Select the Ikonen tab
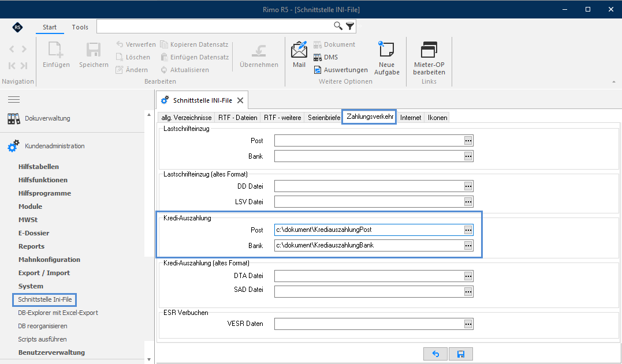Image resolution: width=622 pixels, height=364 pixels. click(438, 117)
